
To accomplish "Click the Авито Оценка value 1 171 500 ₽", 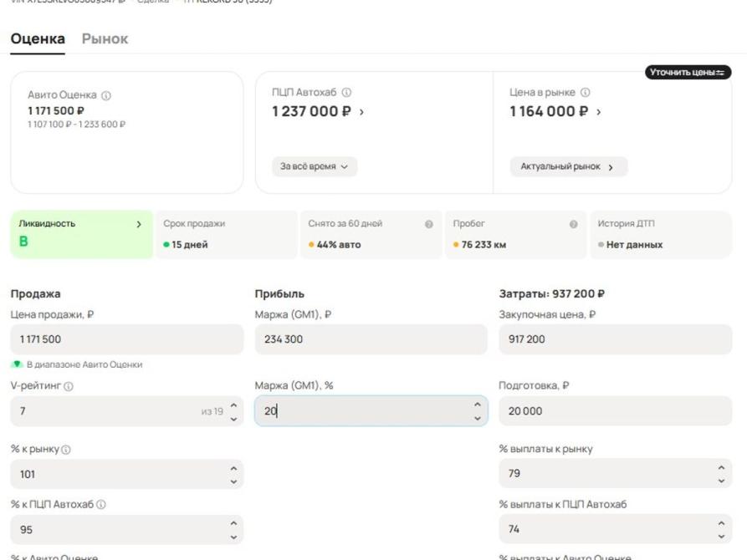I will point(56,111).
